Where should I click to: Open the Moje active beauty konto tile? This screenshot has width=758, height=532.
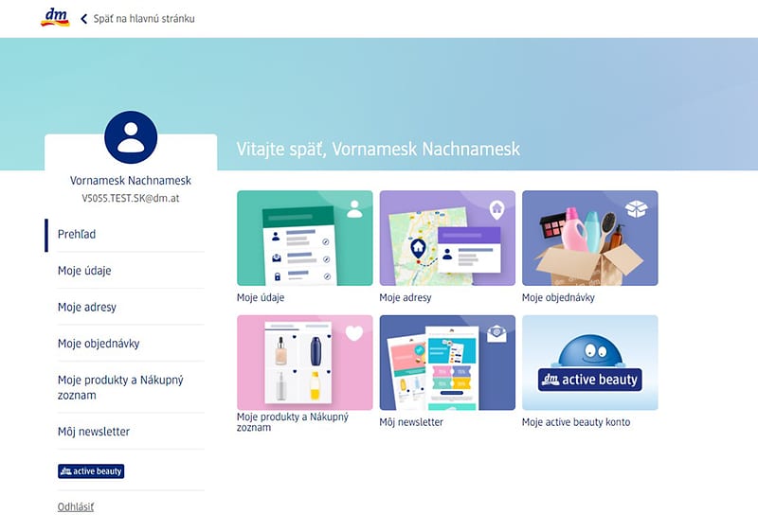point(589,363)
